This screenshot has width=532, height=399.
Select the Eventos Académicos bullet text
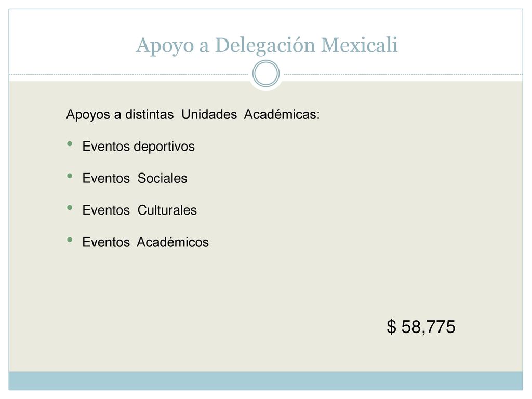[145, 242]
